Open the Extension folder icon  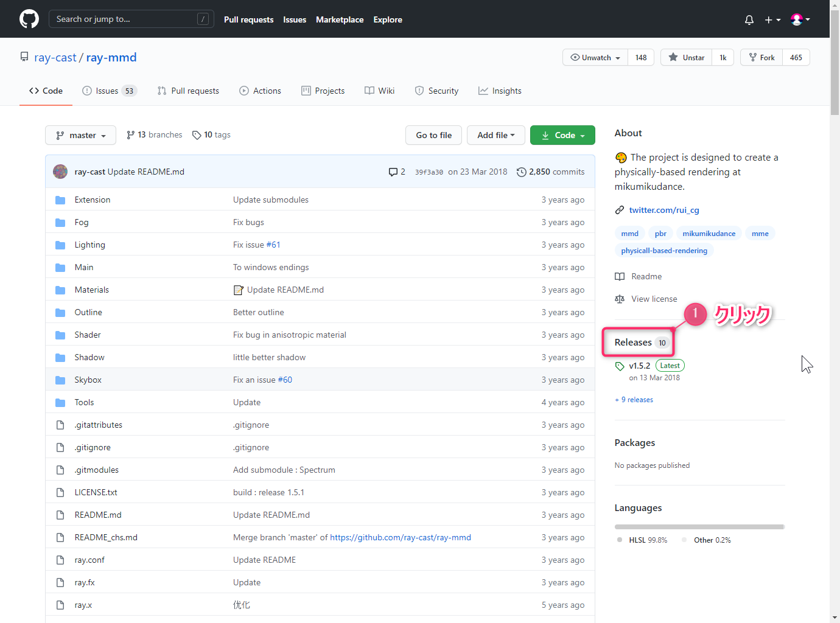[60, 200]
